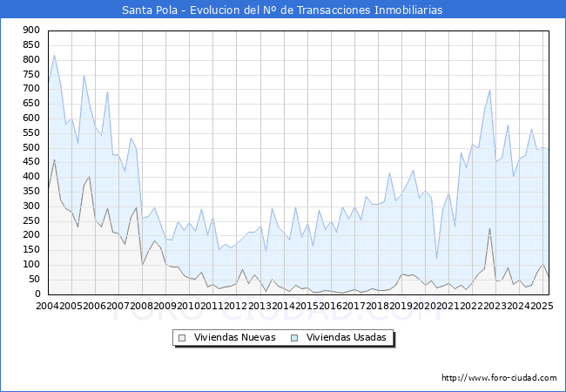
Task: Click the 2012 x-axis label
Action: point(236,306)
